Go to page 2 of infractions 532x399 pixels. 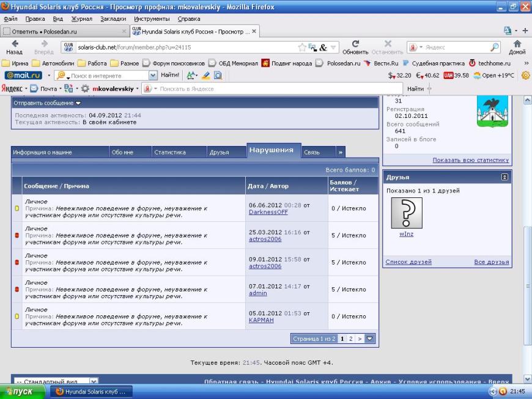(x=350, y=338)
